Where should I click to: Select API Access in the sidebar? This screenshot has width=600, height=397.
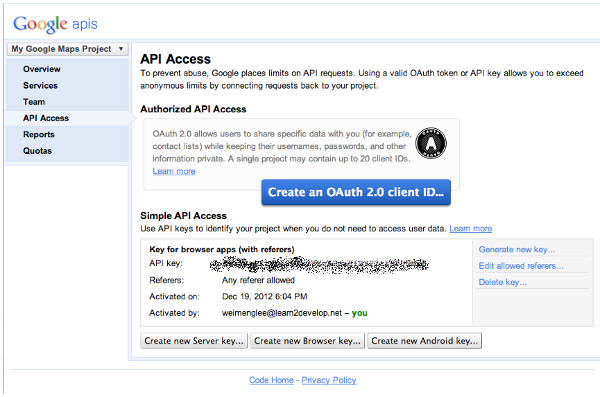click(x=46, y=118)
